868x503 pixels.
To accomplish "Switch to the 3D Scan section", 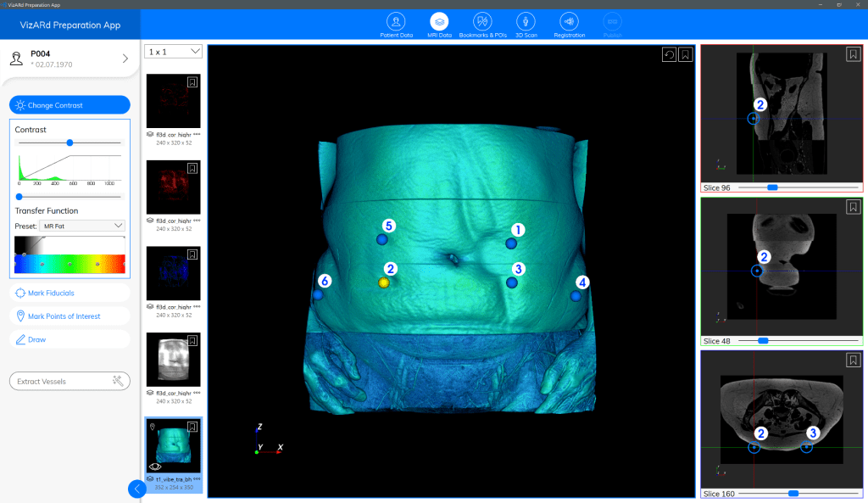I will pos(526,24).
